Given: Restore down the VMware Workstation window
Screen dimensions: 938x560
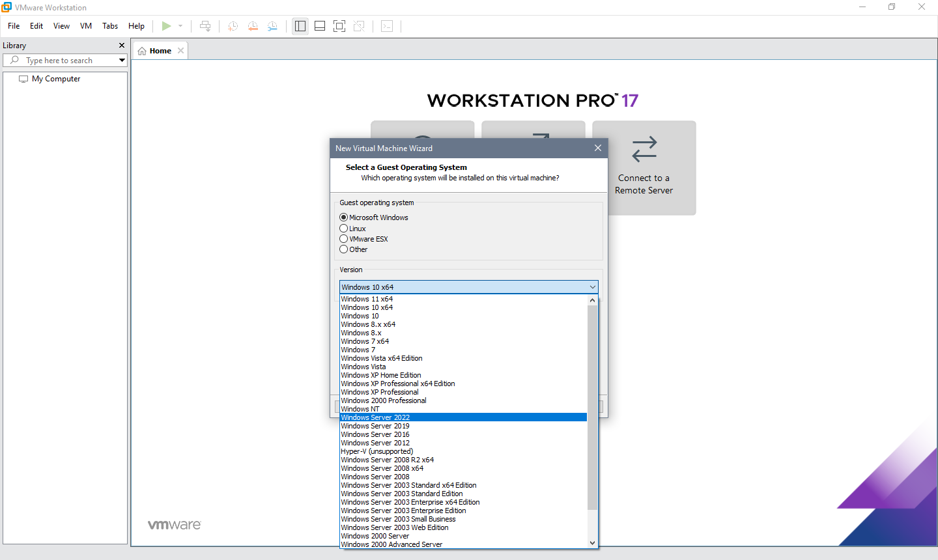Looking at the screenshot, I should pyautogui.click(x=892, y=7).
